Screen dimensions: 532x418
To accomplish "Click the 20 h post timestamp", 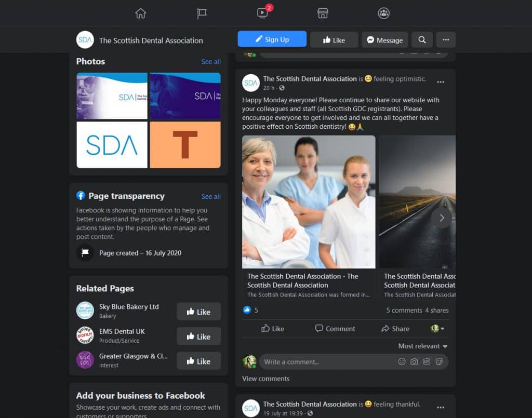I will point(269,88).
